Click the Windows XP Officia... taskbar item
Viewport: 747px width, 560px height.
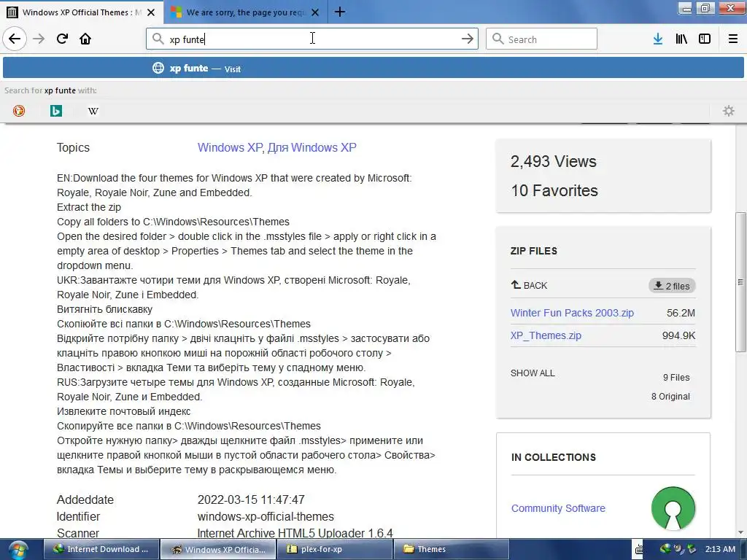coord(218,549)
